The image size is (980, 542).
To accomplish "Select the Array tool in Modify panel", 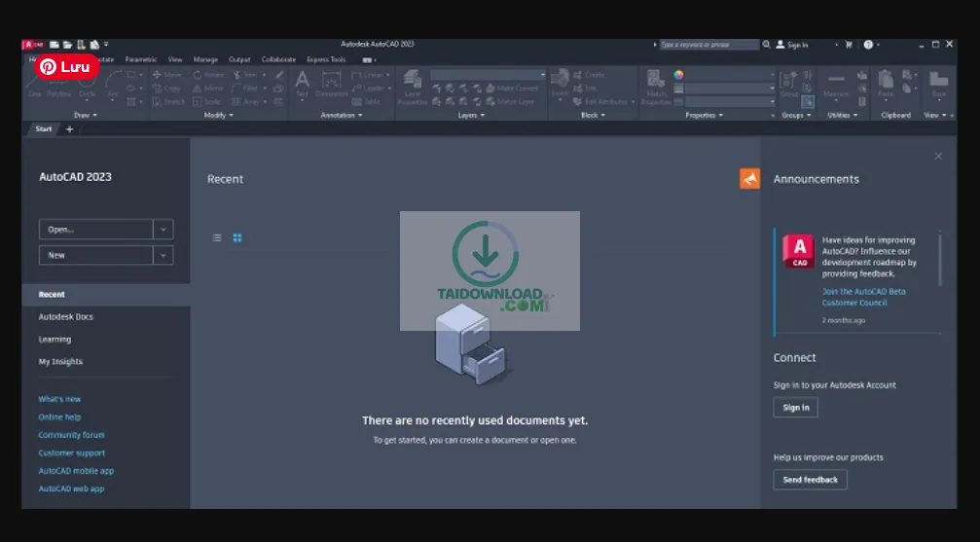I will (245, 101).
